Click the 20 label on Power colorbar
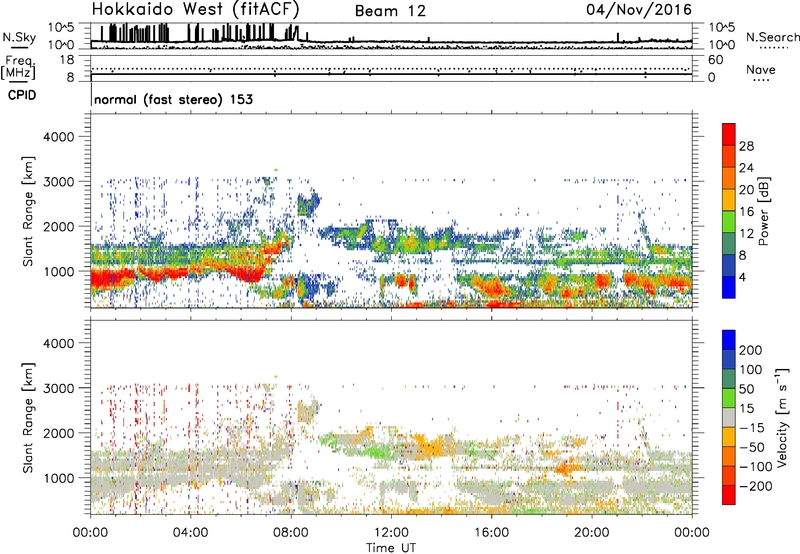This screenshot has height=554, width=800. [746, 190]
